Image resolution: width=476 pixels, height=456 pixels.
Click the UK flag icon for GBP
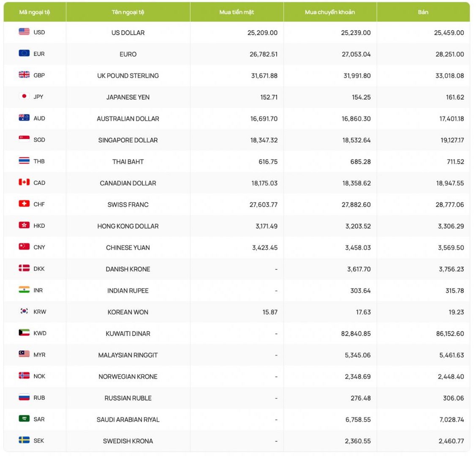(24, 75)
